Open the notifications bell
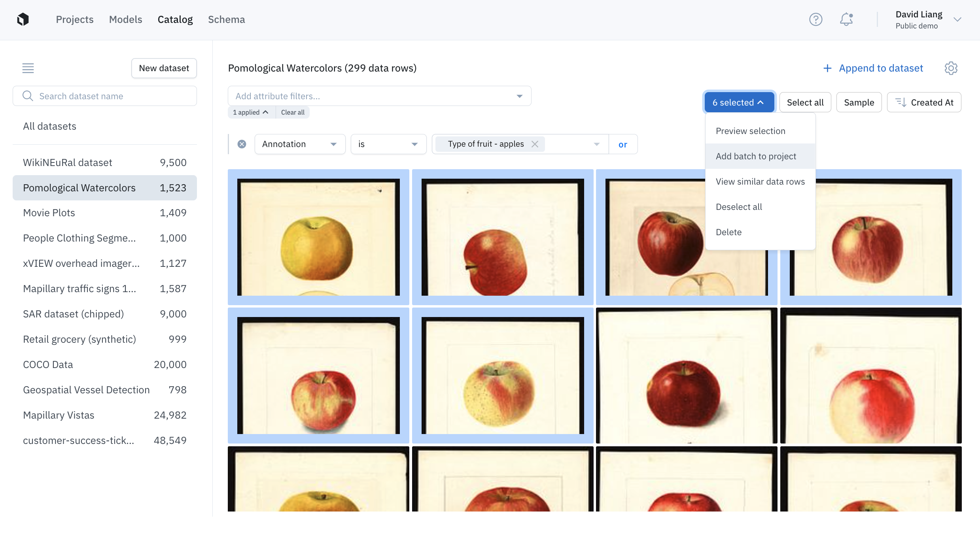980x555 pixels. coord(846,19)
